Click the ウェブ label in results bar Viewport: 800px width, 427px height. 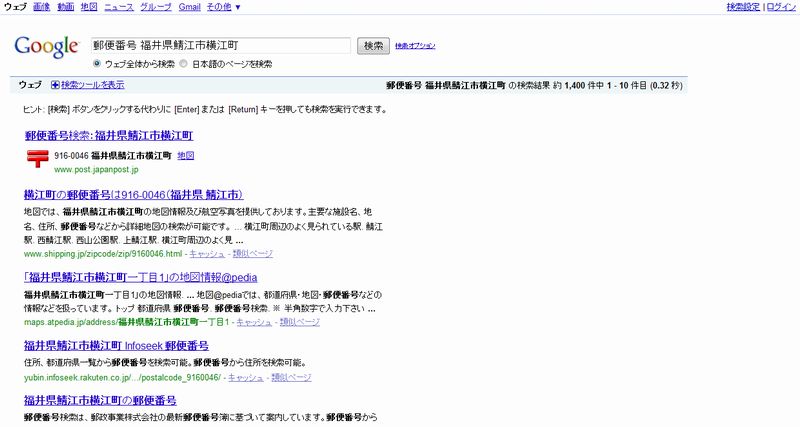[x=30, y=85]
